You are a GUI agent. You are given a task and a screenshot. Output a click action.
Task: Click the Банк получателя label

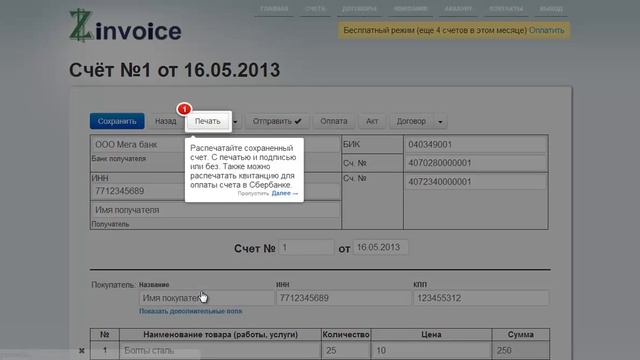(118, 159)
